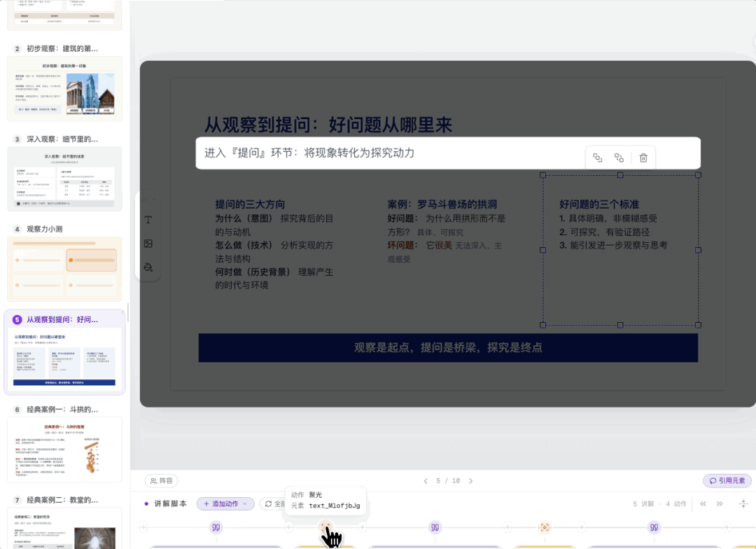Click the heading 好问题的三个标准

tap(598, 204)
